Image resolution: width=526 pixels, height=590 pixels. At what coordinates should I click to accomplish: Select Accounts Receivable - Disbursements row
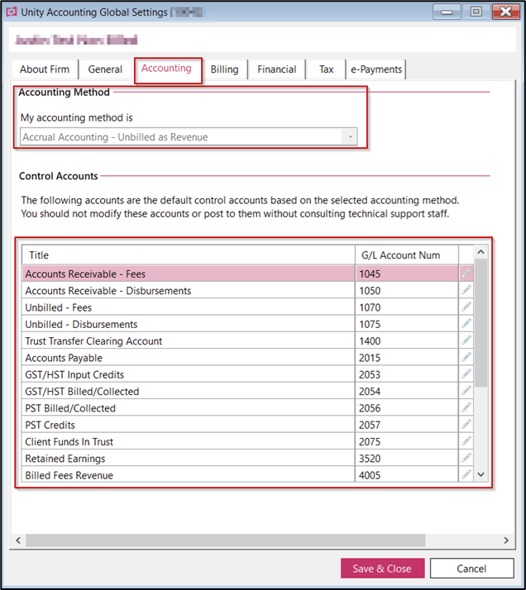click(248, 290)
